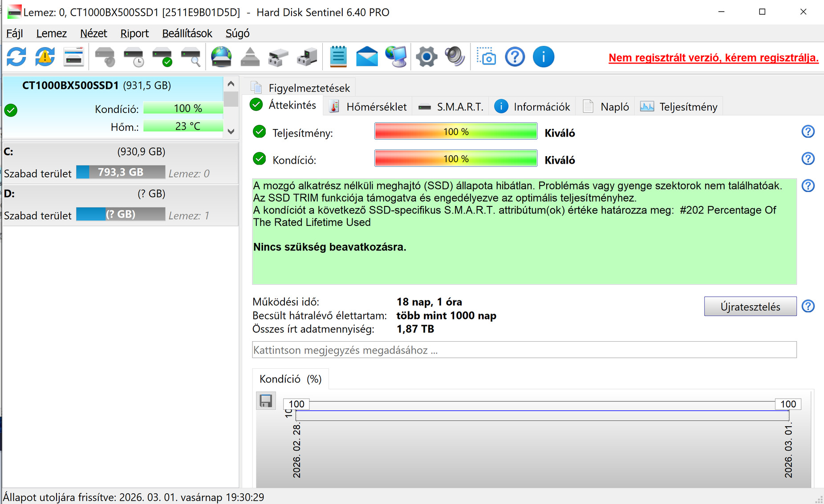Click the Kondíció 100 % gradient bar in overview

pyautogui.click(x=456, y=159)
